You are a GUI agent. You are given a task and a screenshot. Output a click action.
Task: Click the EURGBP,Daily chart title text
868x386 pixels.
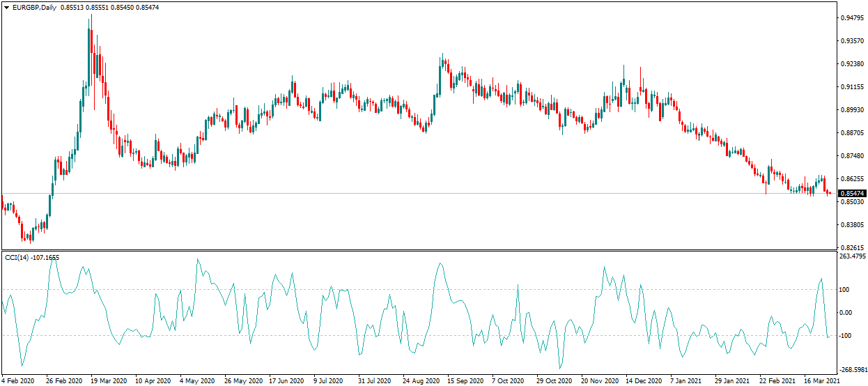click(34, 7)
